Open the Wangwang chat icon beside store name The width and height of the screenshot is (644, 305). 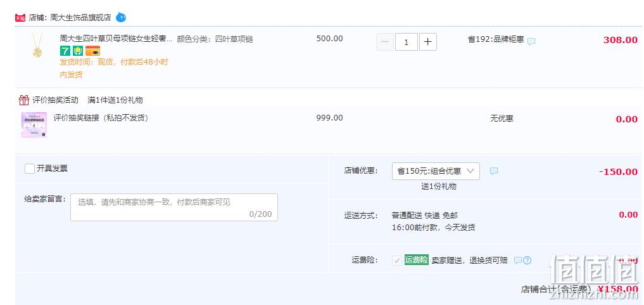pos(121,17)
